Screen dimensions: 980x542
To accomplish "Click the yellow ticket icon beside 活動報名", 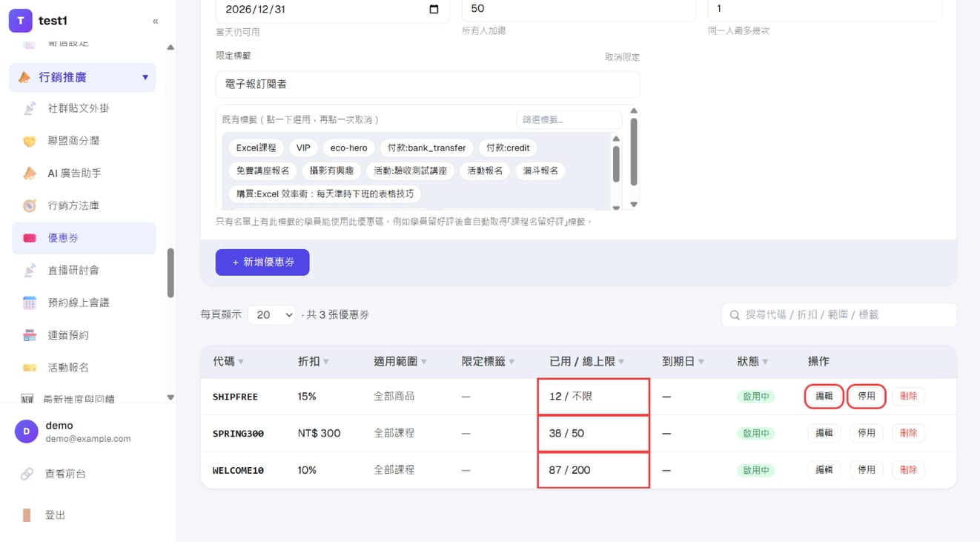I will point(30,368).
